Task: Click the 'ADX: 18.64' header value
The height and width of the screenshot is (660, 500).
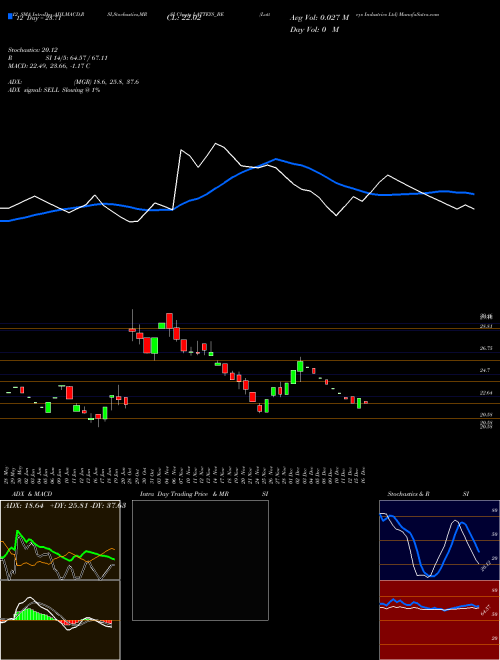Action: tap(24, 506)
